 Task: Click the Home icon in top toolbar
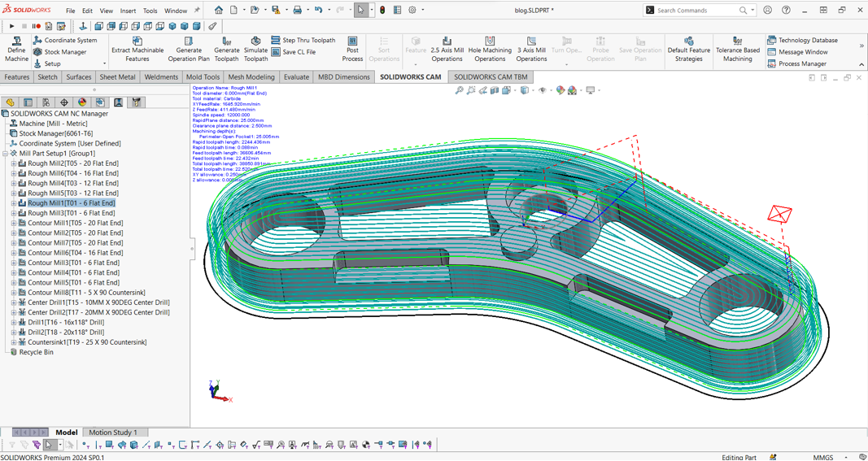click(x=218, y=11)
